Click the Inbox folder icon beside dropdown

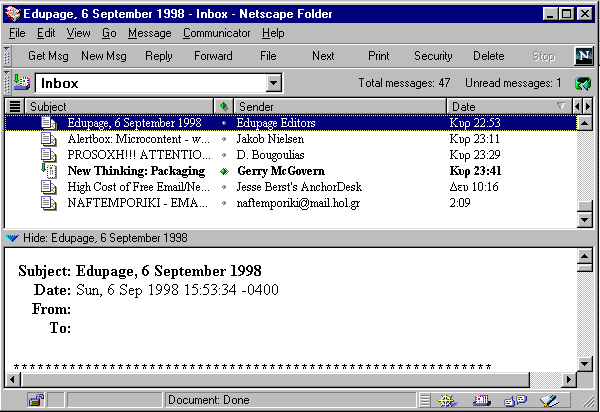coord(22,82)
